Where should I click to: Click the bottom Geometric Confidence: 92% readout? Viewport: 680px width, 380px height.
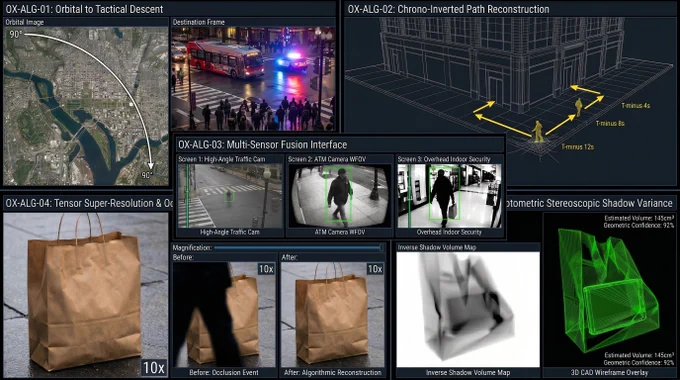(639, 363)
